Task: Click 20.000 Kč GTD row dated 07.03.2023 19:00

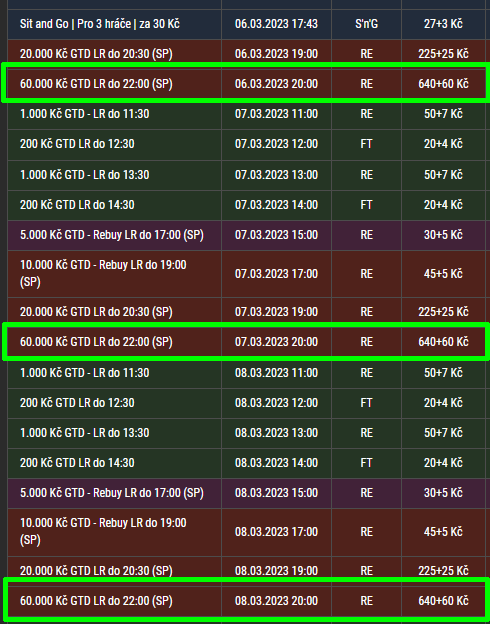Action: click(x=247, y=312)
